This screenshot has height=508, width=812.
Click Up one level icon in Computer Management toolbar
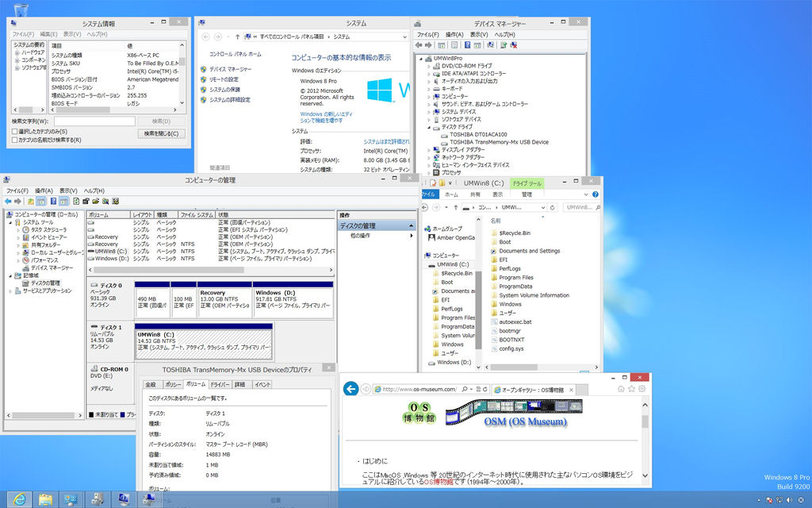coord(31,201)
